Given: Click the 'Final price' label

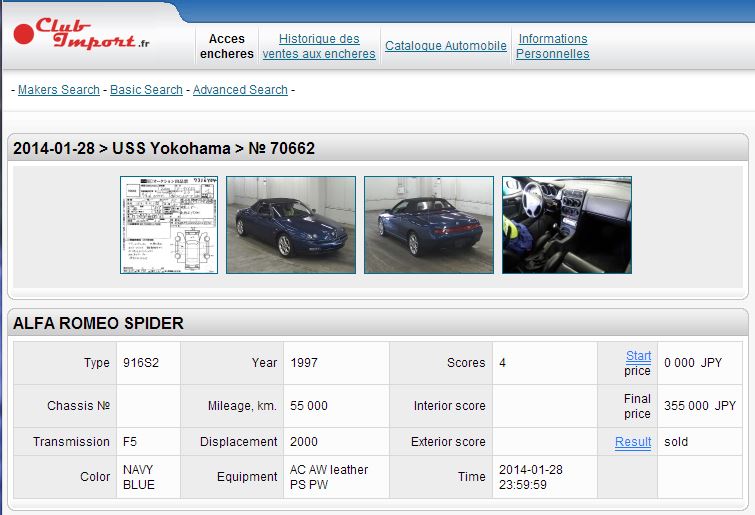Looking at the screenshot, I should [x=637, y=406].
